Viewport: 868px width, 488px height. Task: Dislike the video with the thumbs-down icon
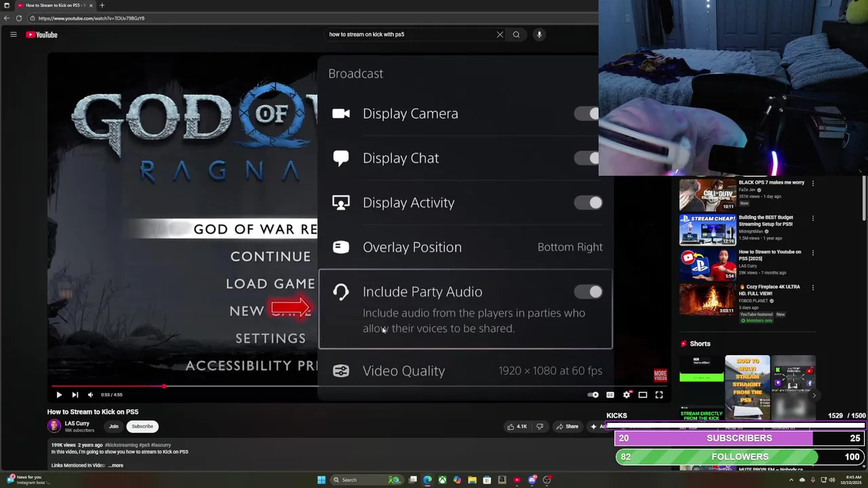[x=540, y=426]
